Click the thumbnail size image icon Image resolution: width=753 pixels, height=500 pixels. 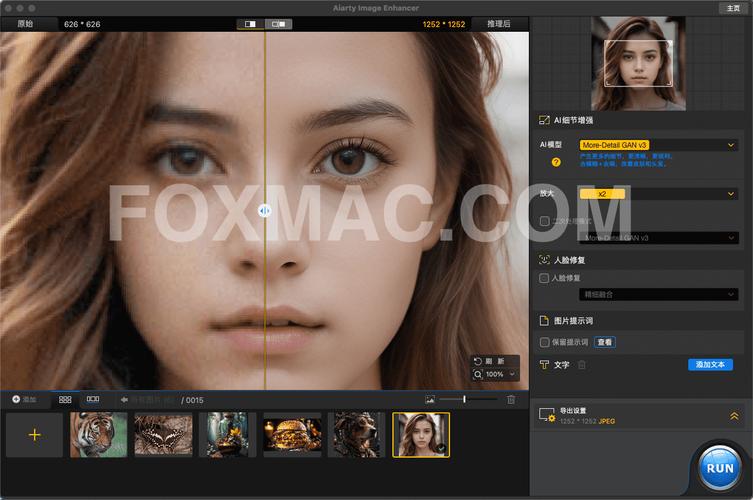430,399
